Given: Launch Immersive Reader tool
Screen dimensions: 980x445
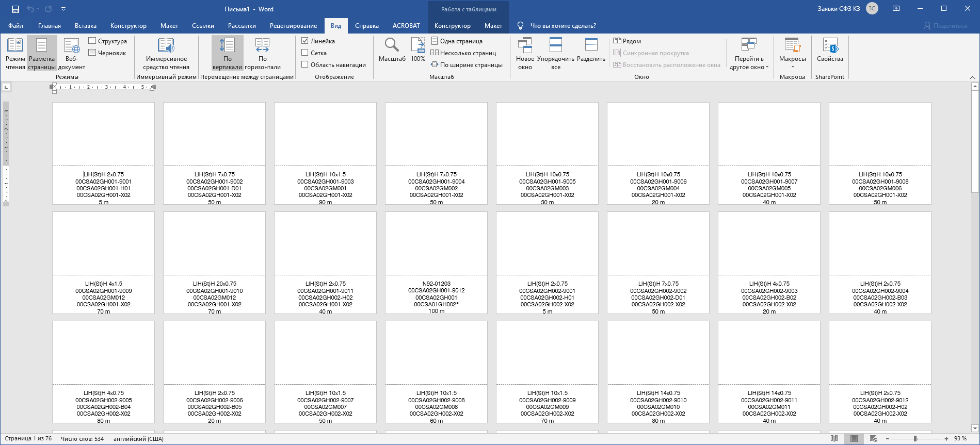Looking at the screenshot, I should [x=166, y=53].
